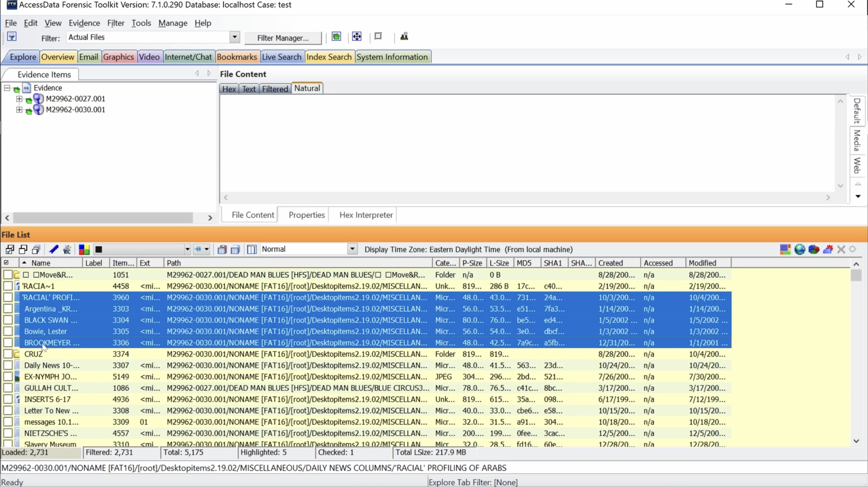Expand the M29962-0030.001 evidence node
This screenshot has height=487, width=868.
pos(19,109)
